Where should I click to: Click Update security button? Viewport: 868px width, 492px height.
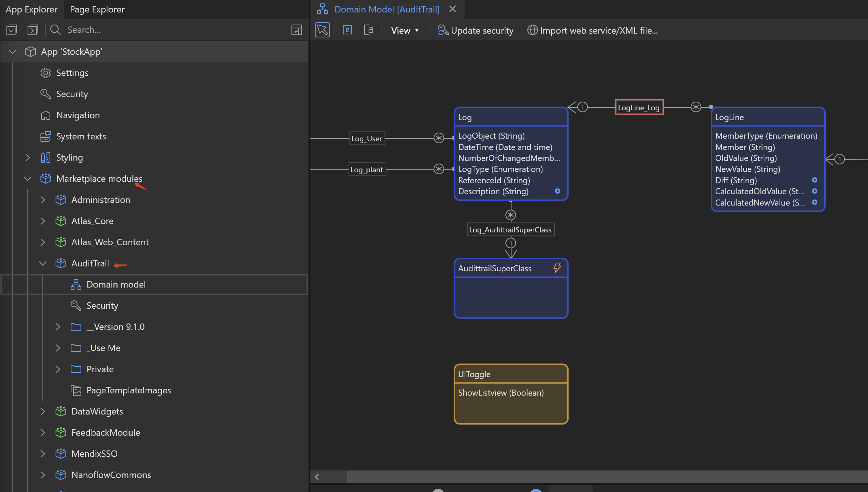(x=476, y=30)
